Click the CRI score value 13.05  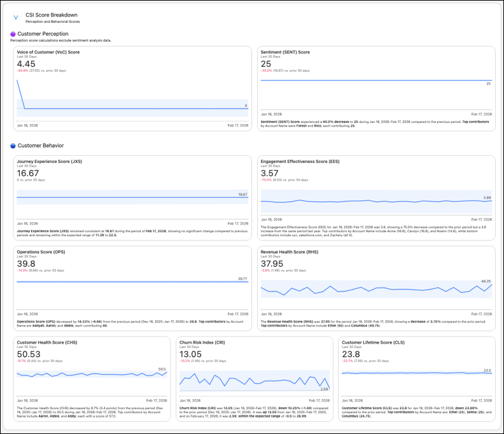tap(191, 354)
